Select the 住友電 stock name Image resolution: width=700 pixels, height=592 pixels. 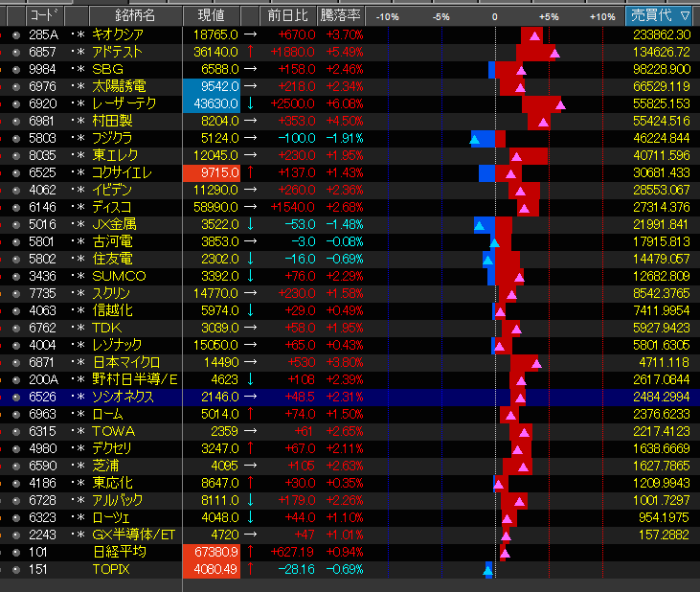point(112,259)
